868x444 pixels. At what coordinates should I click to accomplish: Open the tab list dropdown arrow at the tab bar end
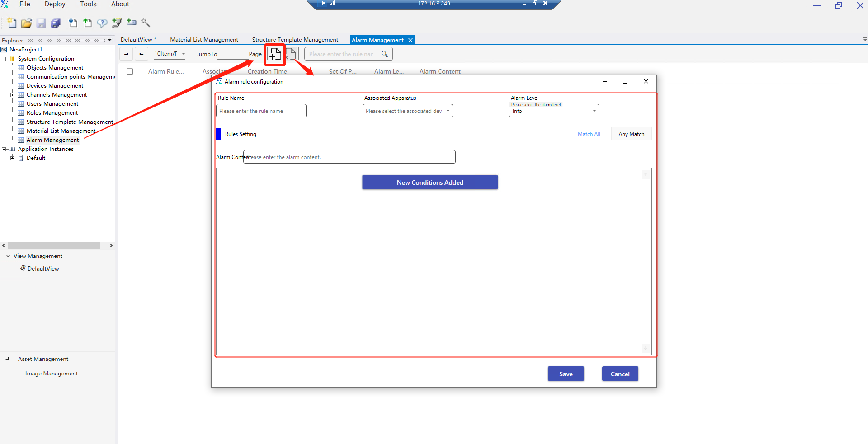(x=865, y=40)
